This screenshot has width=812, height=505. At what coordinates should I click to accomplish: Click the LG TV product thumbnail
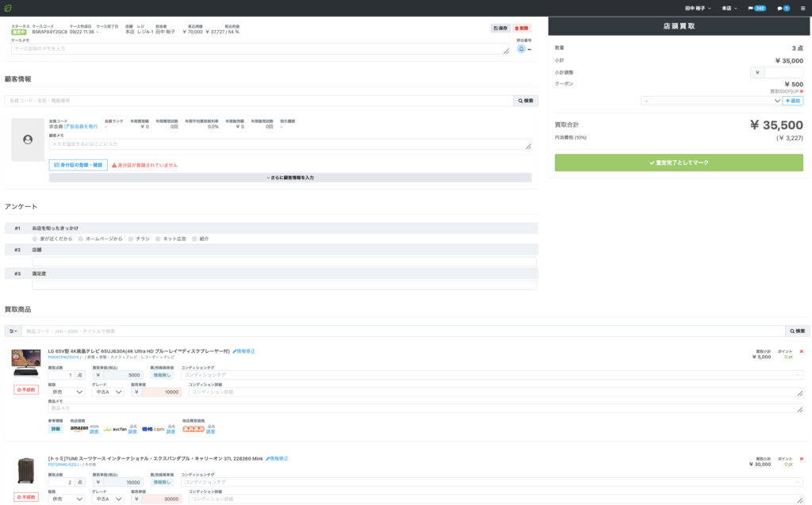click(26, 363)
